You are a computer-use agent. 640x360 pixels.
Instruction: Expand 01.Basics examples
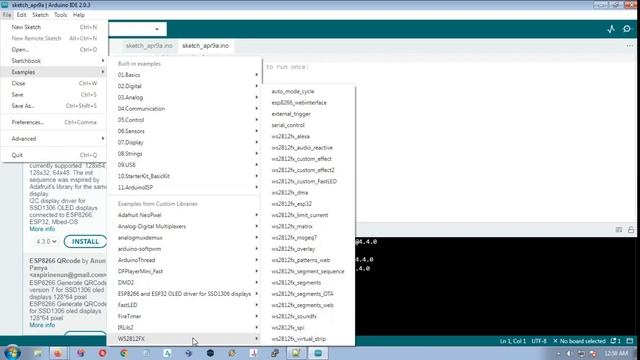click(185, 75)
